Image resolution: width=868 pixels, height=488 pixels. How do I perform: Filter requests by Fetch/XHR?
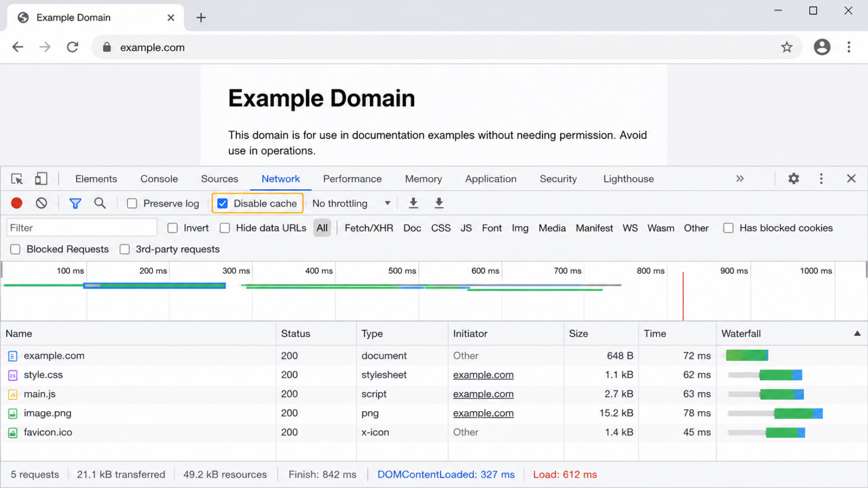(x=368, y=228)
